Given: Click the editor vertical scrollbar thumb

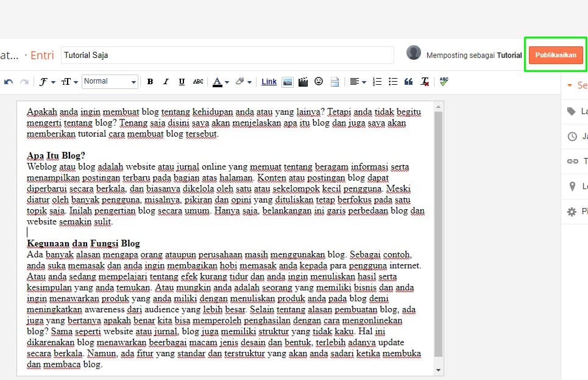Looking at the screenshot, I should click(x=438, y=234).
